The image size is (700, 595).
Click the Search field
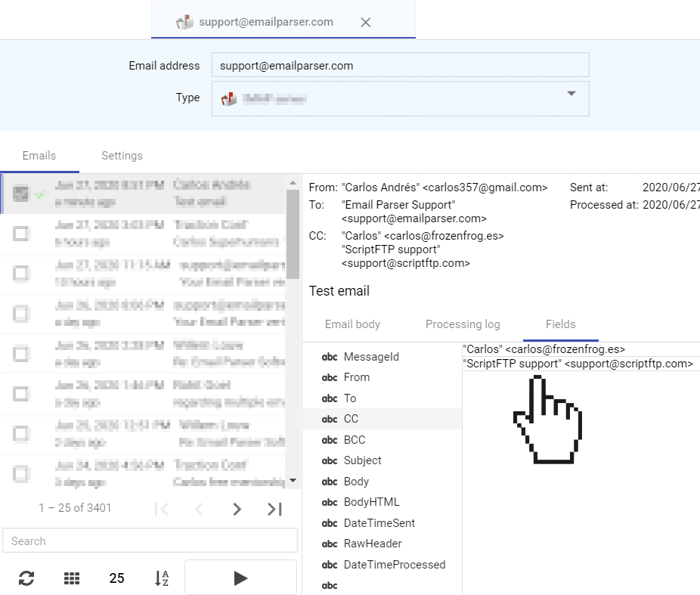150,541
